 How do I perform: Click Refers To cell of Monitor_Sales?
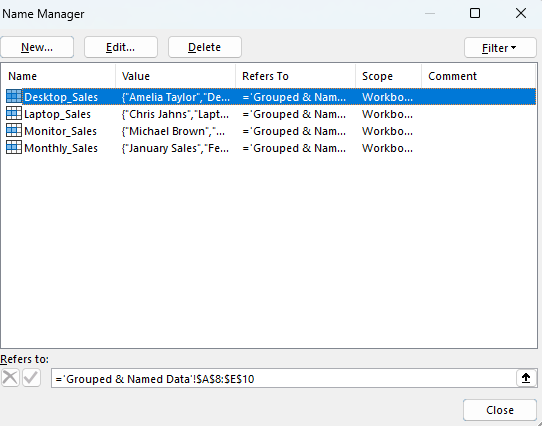pyautogui.click(x=294, y=131)
